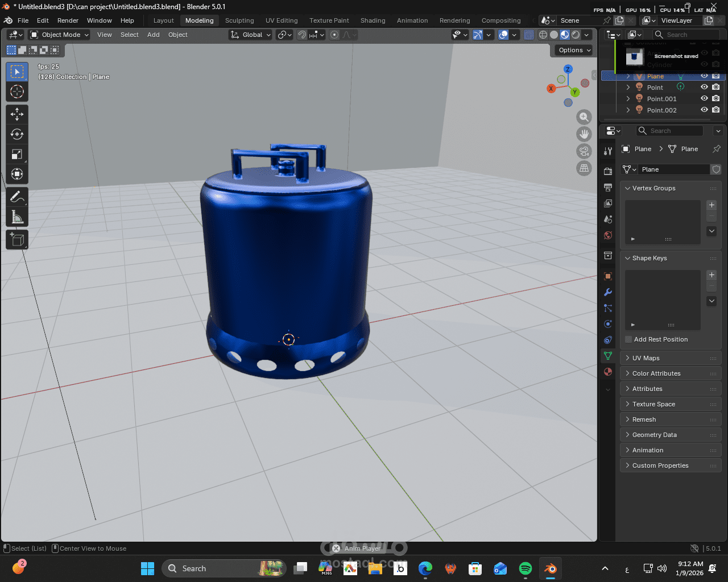Open the Options dropdown in viewport

[x=574, y=50]
